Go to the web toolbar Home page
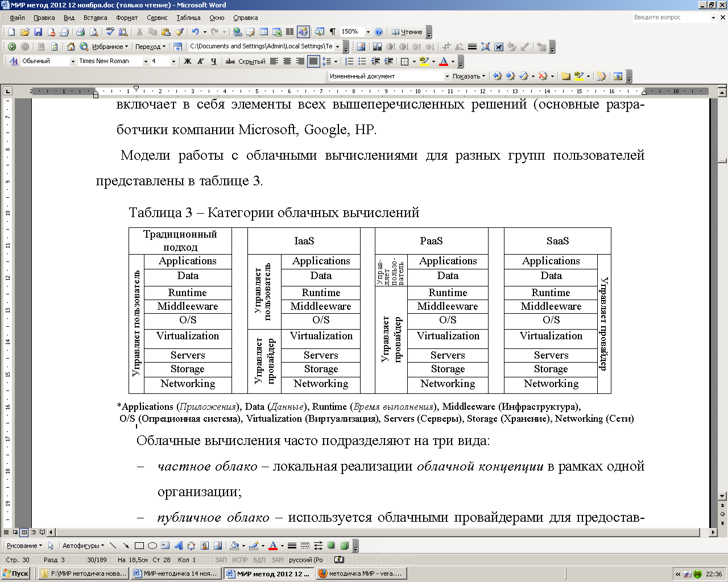 pyautogui.click(x=71, y=47)
